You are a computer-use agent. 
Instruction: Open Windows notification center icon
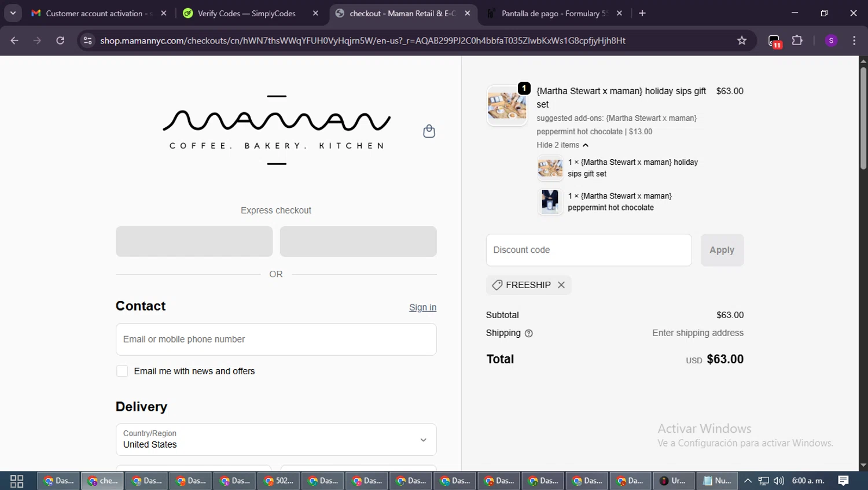click(844, 481)
